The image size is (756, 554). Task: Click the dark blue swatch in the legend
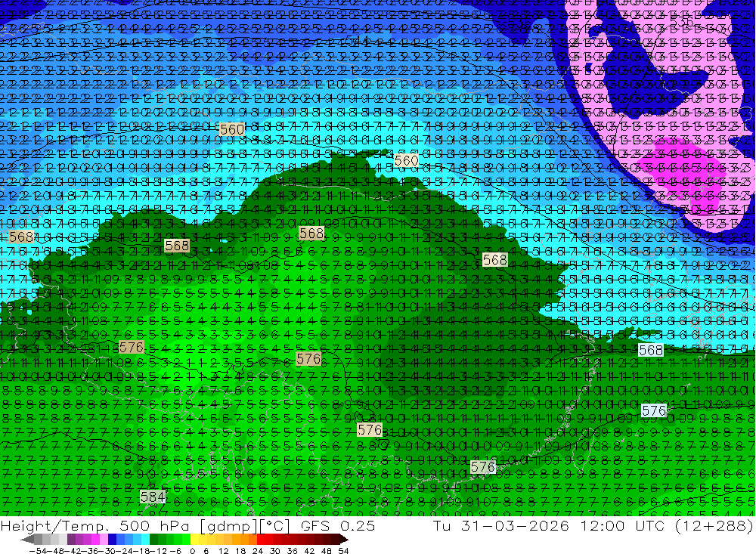point(112,539)
